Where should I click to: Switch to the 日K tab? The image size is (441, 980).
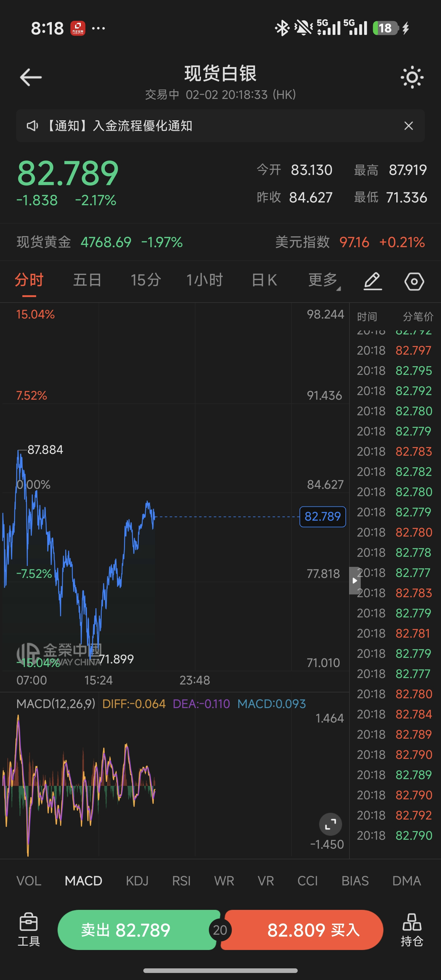[264, 280]
